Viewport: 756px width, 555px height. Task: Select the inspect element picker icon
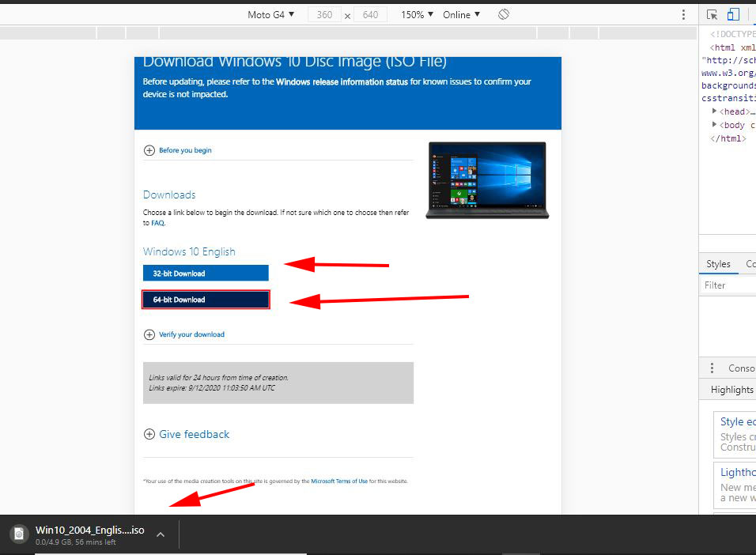tap(713, 14)
